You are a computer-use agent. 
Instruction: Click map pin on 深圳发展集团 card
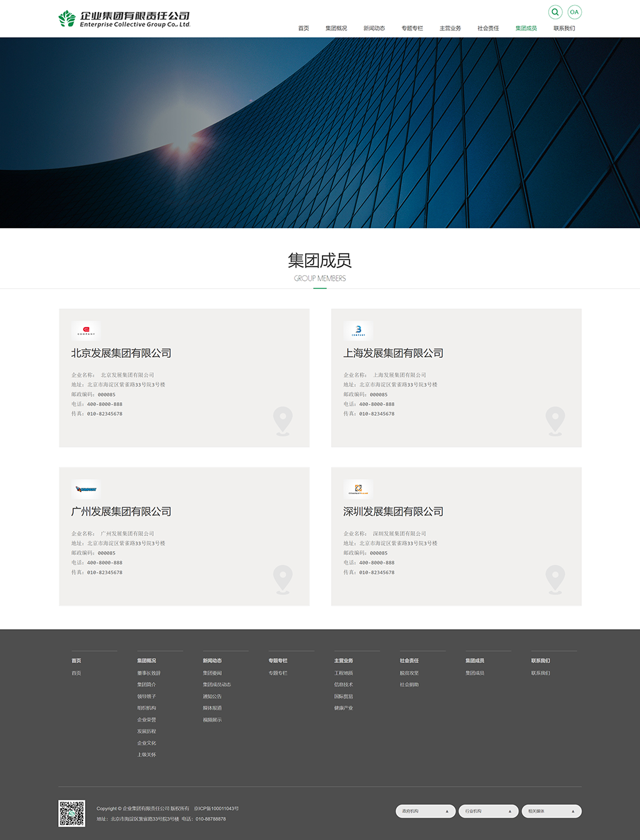[555, 579]
